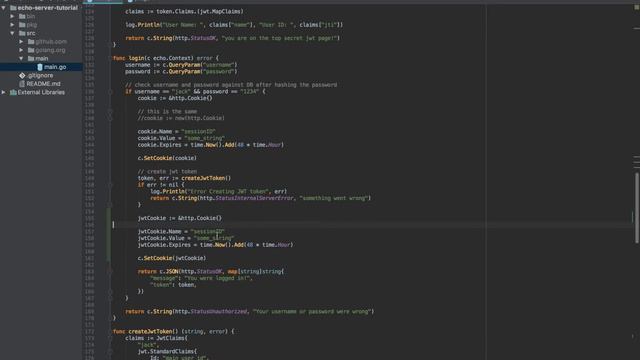Click the 'jwtCookie := &http.Cookie()' line
The image size is (640, 360).
(x=180, y=218)
